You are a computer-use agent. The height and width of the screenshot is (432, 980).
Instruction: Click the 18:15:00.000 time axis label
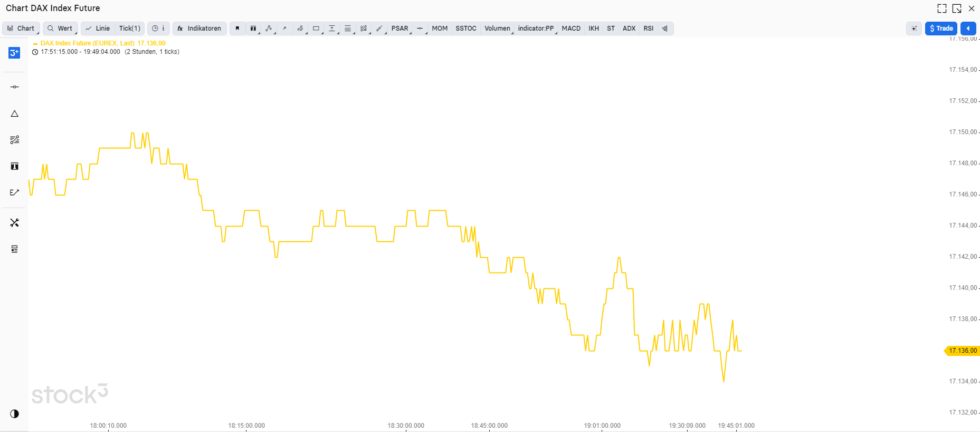click(246, 426)
